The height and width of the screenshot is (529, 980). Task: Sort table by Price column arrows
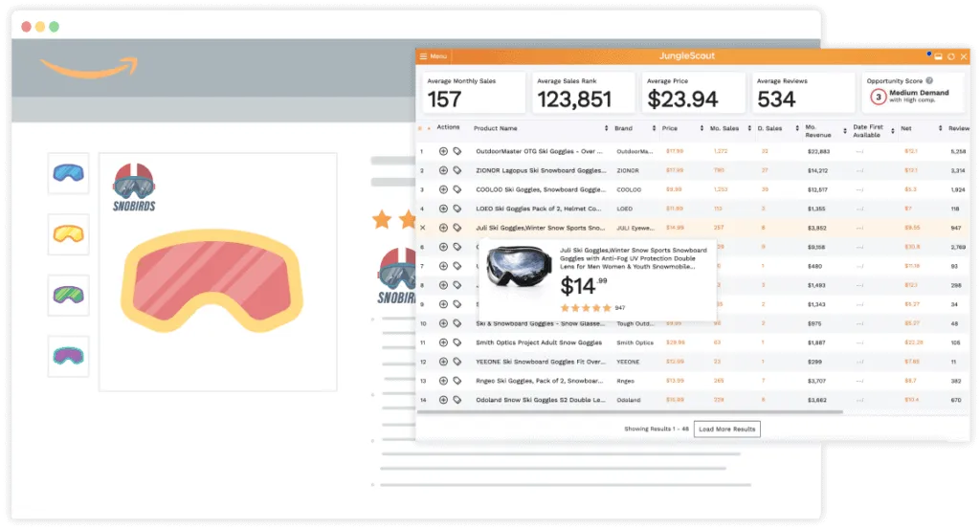(x=702, y=128)
